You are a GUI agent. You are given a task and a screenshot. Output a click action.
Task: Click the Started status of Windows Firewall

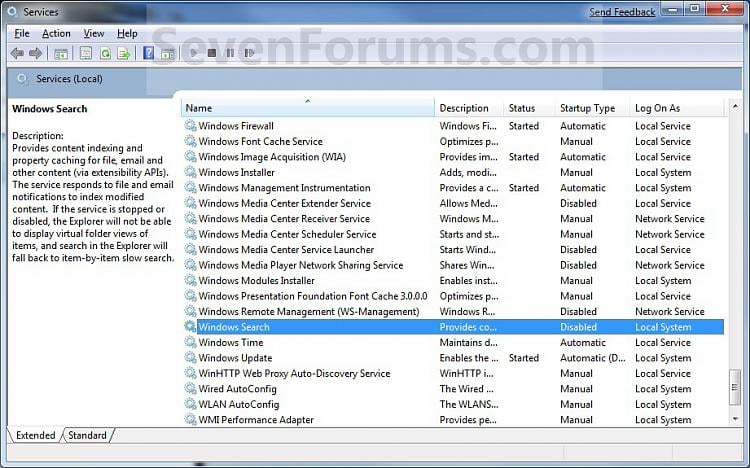click(524, 126)
